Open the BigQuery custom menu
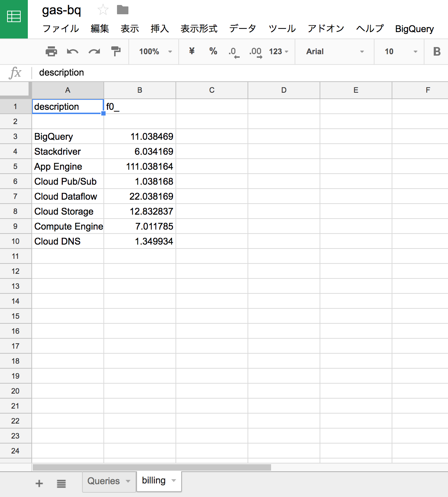 pyautogui.click(x=414, y=29)
